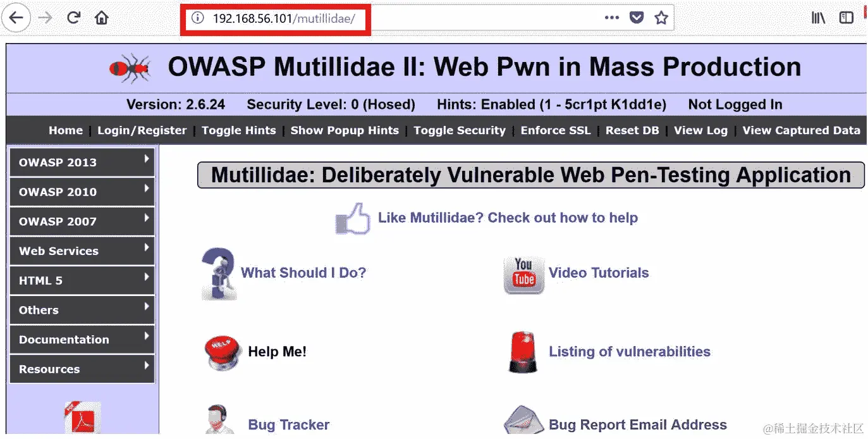Open View Log in navigation bar

point(700,130)
